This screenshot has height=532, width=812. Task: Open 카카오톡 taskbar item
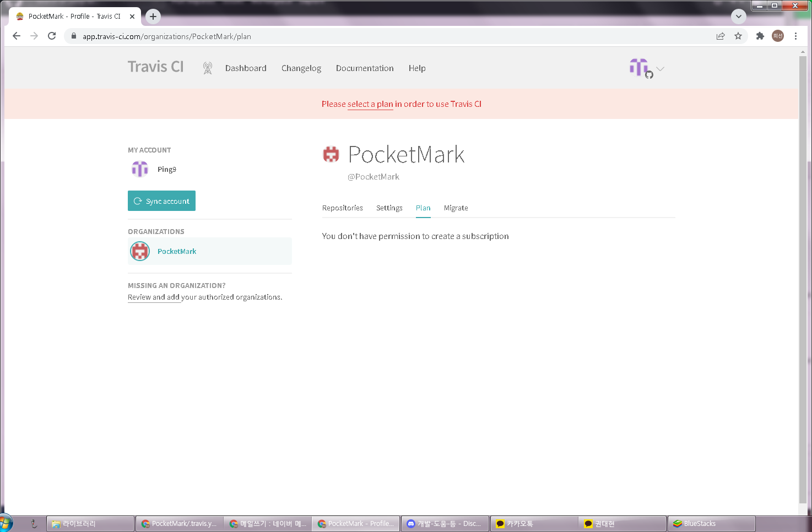534,524
